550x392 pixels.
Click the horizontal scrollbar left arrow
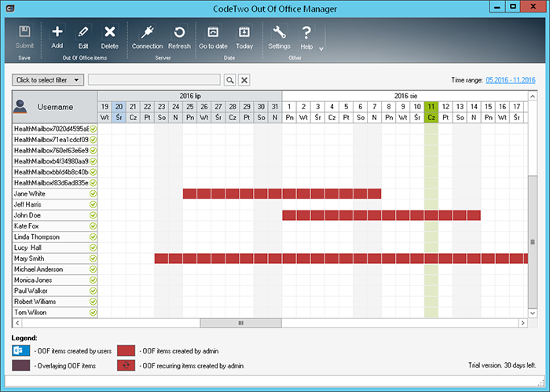pos(17,323)
